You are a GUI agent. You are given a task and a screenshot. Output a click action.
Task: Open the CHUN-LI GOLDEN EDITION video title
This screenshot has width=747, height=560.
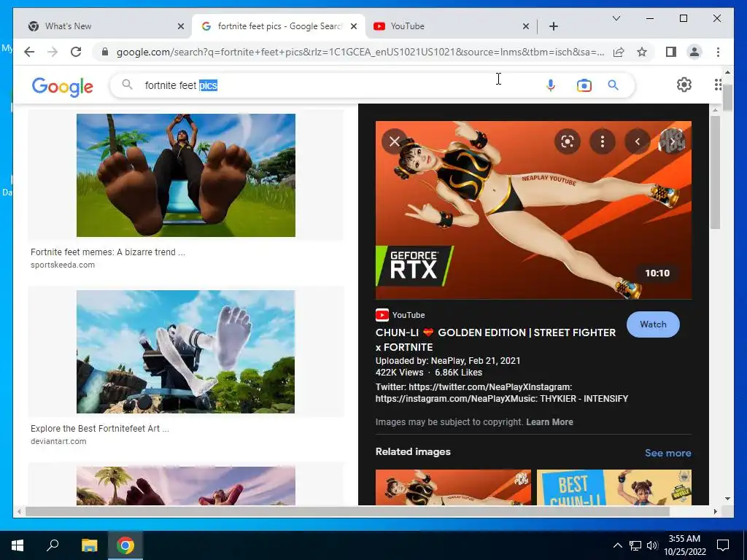(x=495, y=340)
